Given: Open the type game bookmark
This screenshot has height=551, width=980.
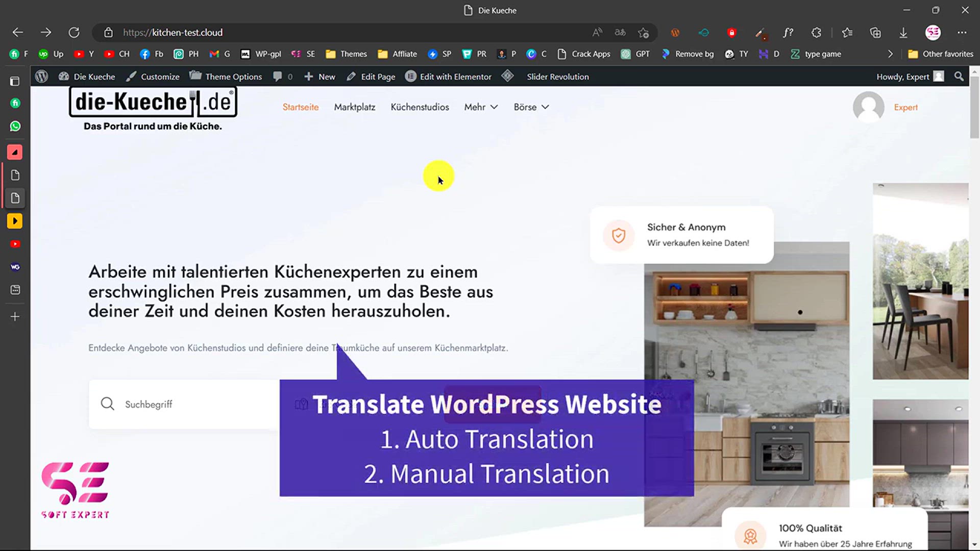Looking at the screenshot, I should [816, 54].
